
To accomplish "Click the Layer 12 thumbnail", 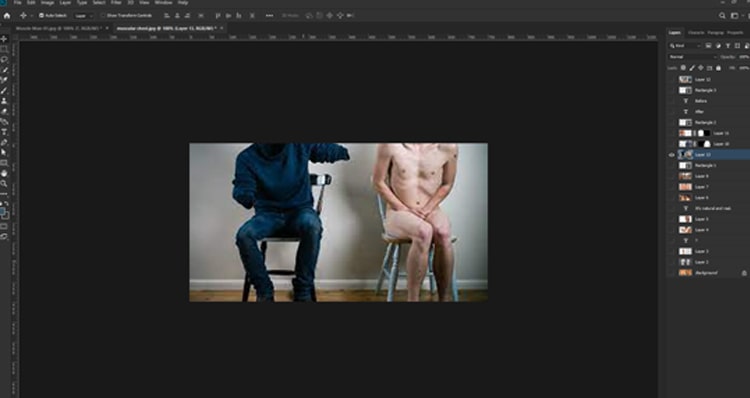I will pos(685,79).
